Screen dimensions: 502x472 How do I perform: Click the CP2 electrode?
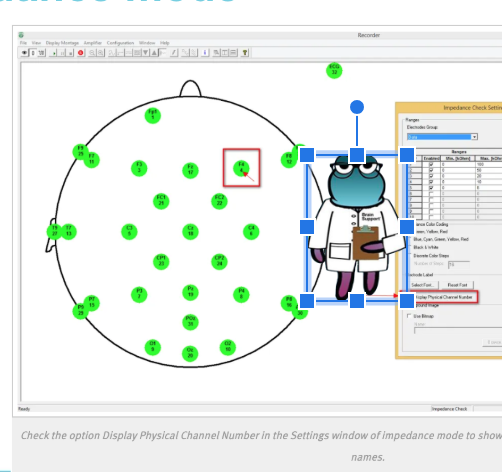click(219, 262)
